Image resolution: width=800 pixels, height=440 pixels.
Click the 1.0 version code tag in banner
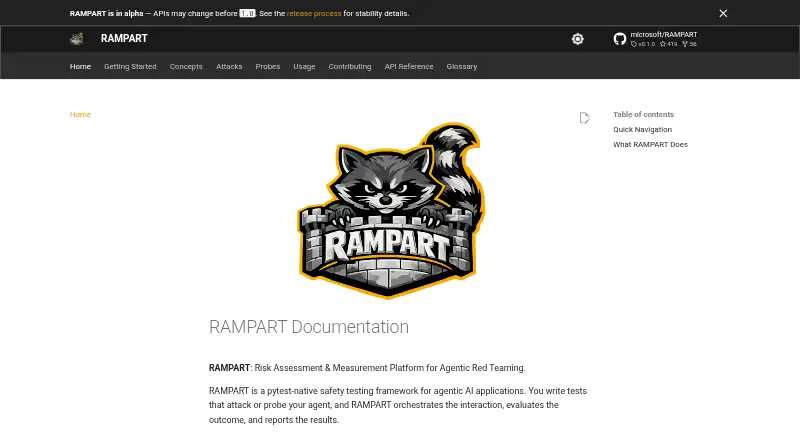pos(247,14)
